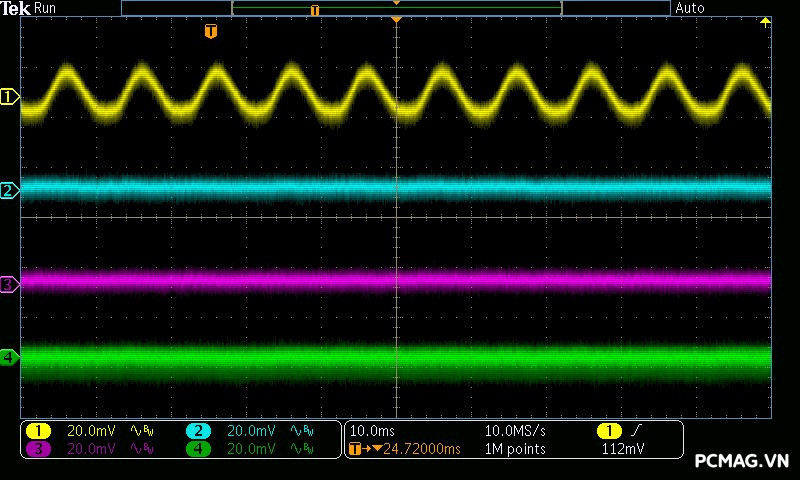Click the 112mV trigger level readout
This screenshot has width=800, height=480.
coord(622,449)
